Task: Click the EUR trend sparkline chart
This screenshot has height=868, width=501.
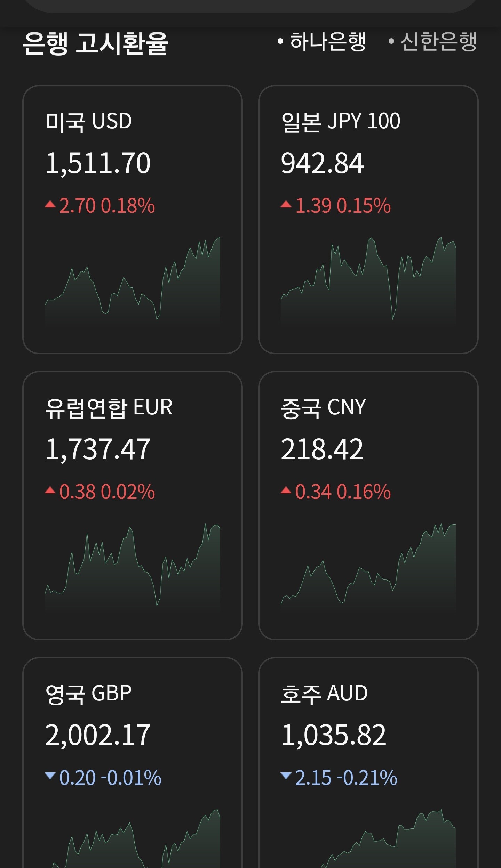Action: pyautogui.click(x=133, y=567)
